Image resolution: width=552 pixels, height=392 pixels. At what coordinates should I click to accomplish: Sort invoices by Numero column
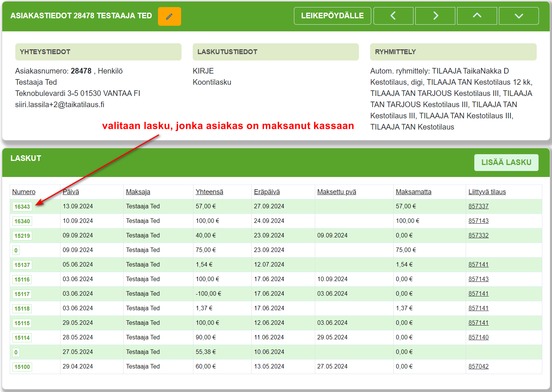tap(24, 192)
